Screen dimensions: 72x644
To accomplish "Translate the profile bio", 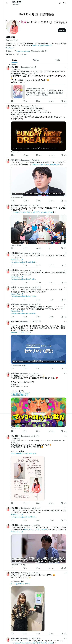I will pyautogui.click(x=10, y=48).
